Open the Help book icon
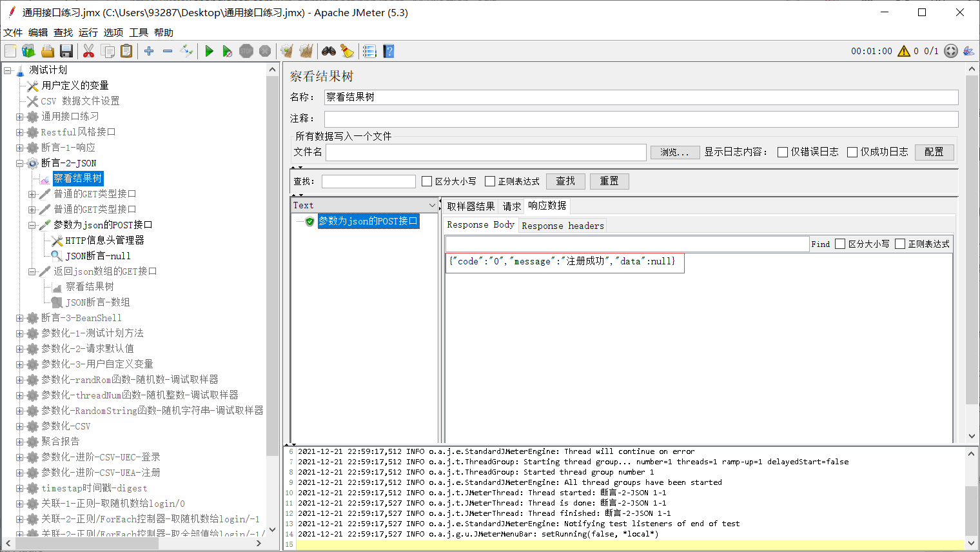 (388, 51)
